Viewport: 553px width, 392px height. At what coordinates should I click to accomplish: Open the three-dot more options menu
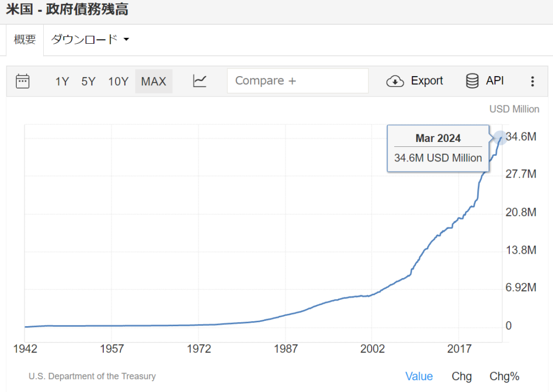532,81
